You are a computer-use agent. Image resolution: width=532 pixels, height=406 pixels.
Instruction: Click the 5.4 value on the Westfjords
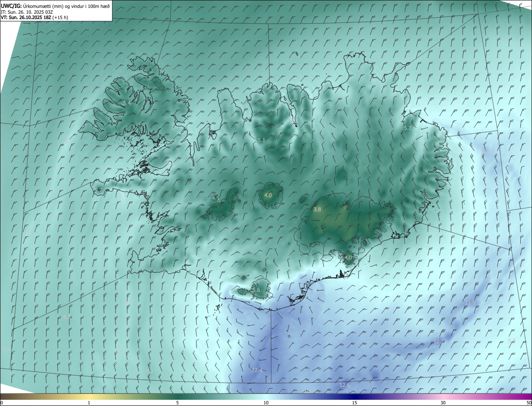127,103
